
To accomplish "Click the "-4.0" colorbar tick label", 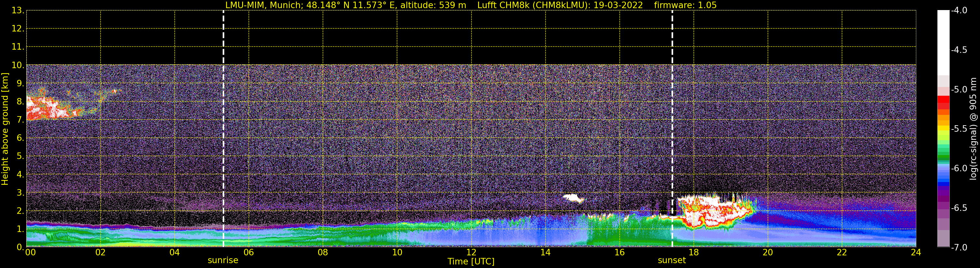I will 959,11.
